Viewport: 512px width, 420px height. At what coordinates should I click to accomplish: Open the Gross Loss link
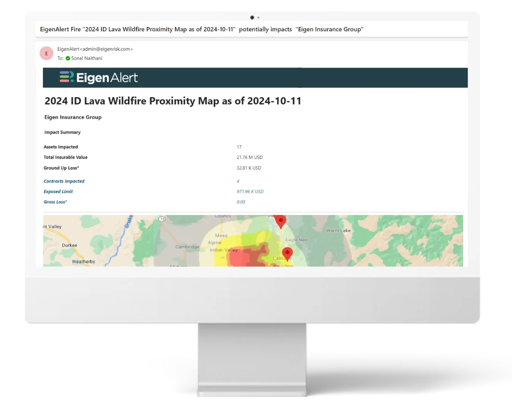[55, 202]
